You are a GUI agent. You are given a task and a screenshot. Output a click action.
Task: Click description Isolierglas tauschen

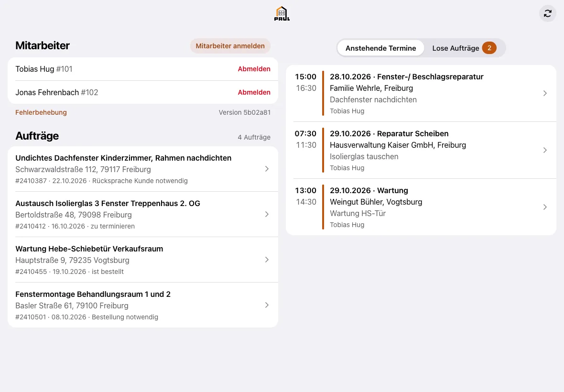click(x=364, y=156)
